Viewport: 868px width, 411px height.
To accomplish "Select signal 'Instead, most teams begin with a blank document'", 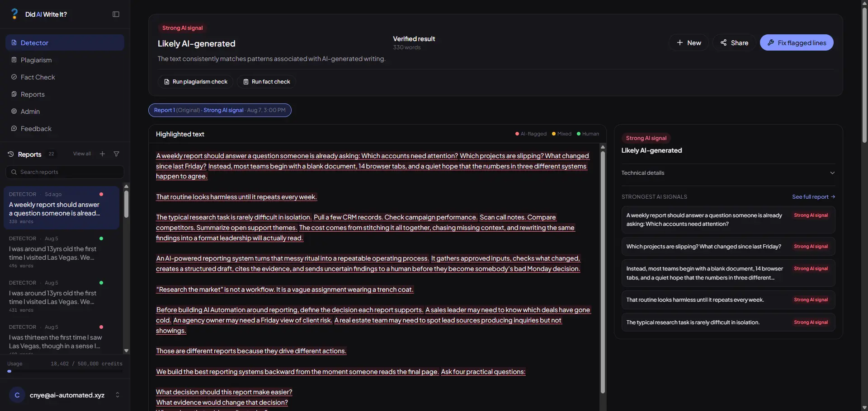I will click(x=728, y=273).
